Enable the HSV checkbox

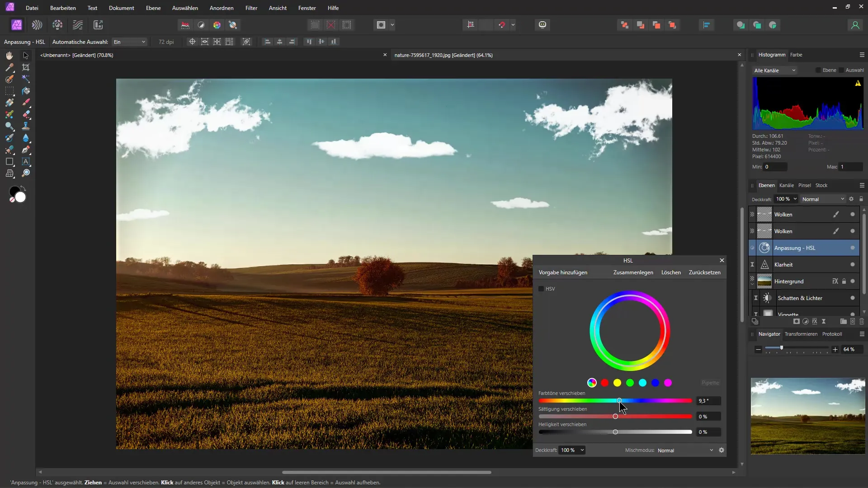click(541, 289)
